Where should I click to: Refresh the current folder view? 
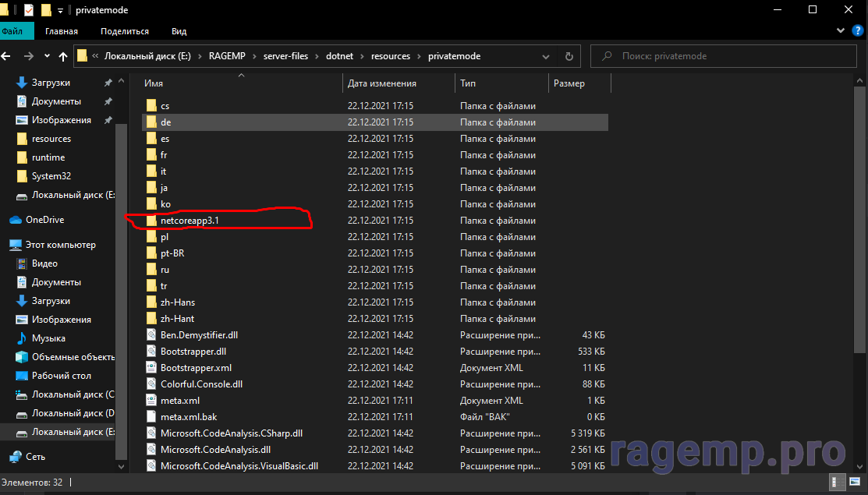(569, 56)
